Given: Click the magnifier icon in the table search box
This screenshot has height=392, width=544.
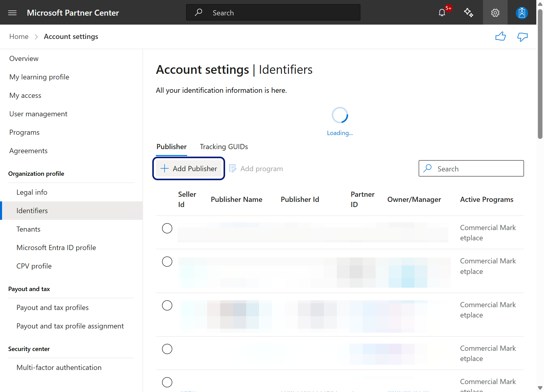Looking at the screenshot, I should coord(427,169).
